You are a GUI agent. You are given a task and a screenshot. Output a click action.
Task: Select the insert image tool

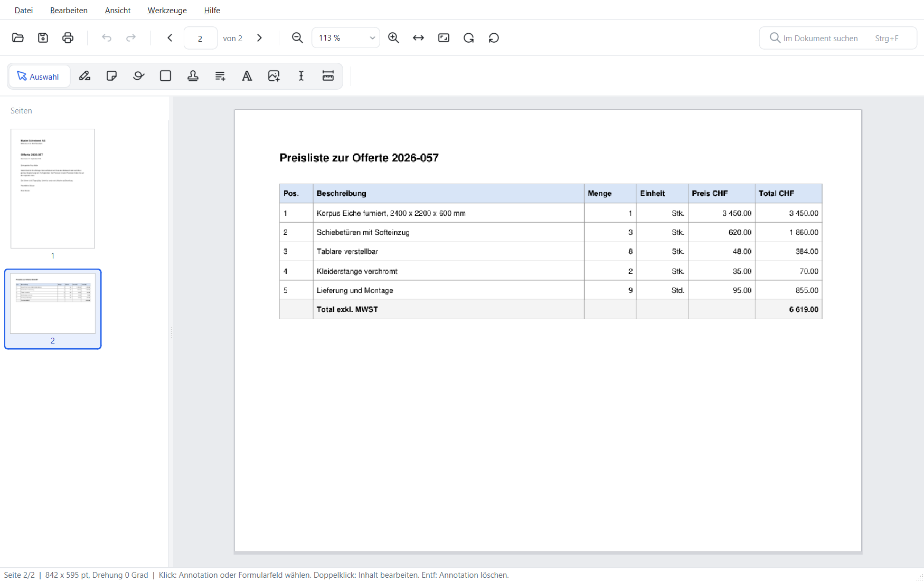click(274, 77)
